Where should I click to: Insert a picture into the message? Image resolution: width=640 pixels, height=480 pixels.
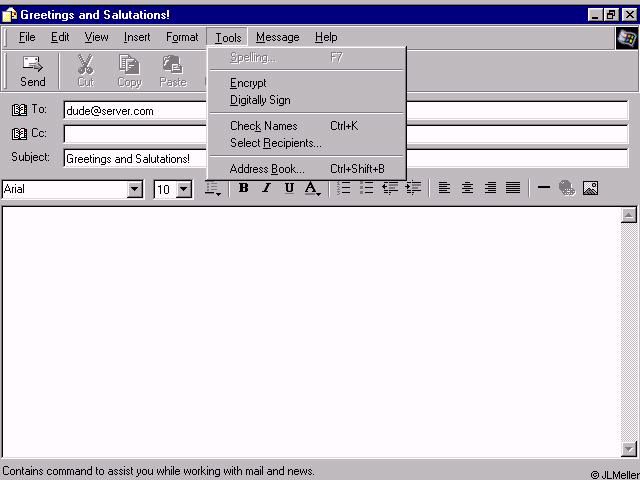590,188
